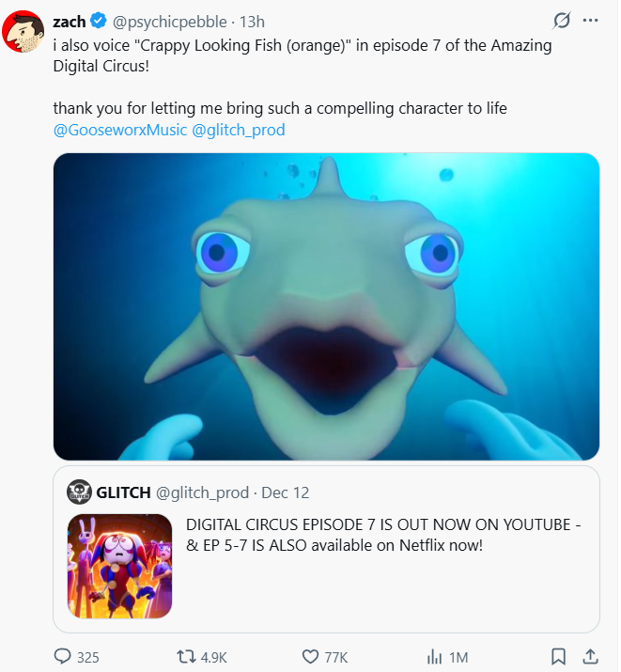The width and height of the screenshot is (621, 672).
Task: Repost using the retweet arrows icon
Action: tap(186, 656)
